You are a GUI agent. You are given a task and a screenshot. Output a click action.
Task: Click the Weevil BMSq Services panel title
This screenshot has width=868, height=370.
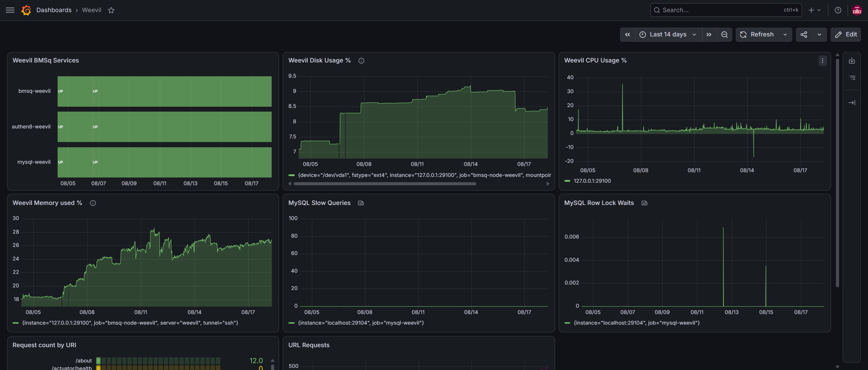click(x=45, y=61)
